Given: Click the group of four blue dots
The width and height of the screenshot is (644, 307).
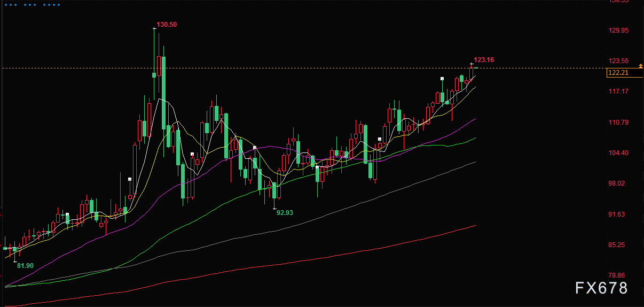Looking at the screenshot, I should [51, 4].
